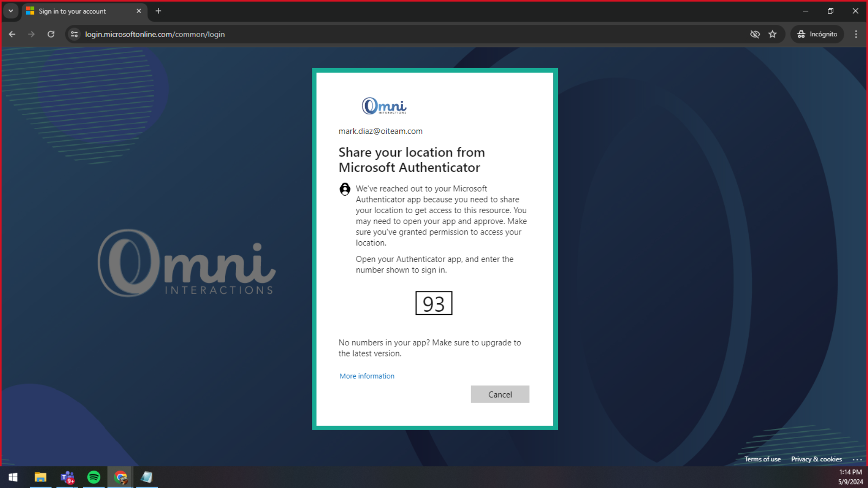Open File Explorer from the taskbar
868x488 pixels.
[41, 477]
